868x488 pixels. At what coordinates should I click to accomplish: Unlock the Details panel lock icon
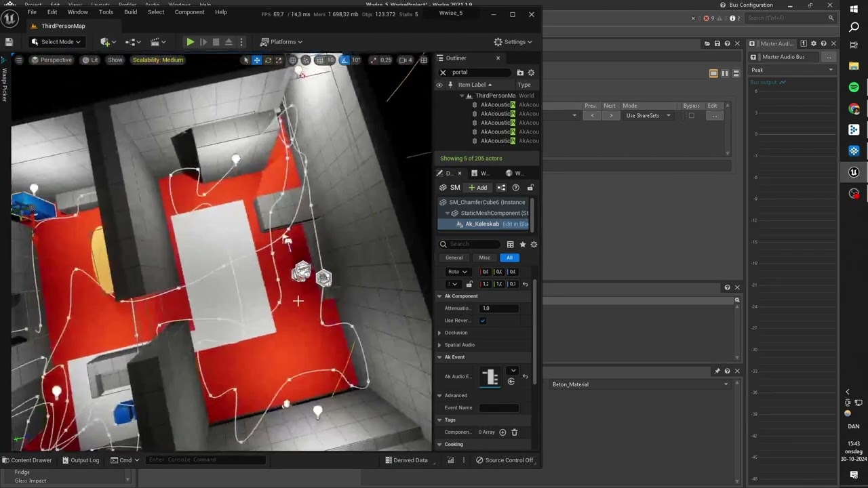click(530, 188)
